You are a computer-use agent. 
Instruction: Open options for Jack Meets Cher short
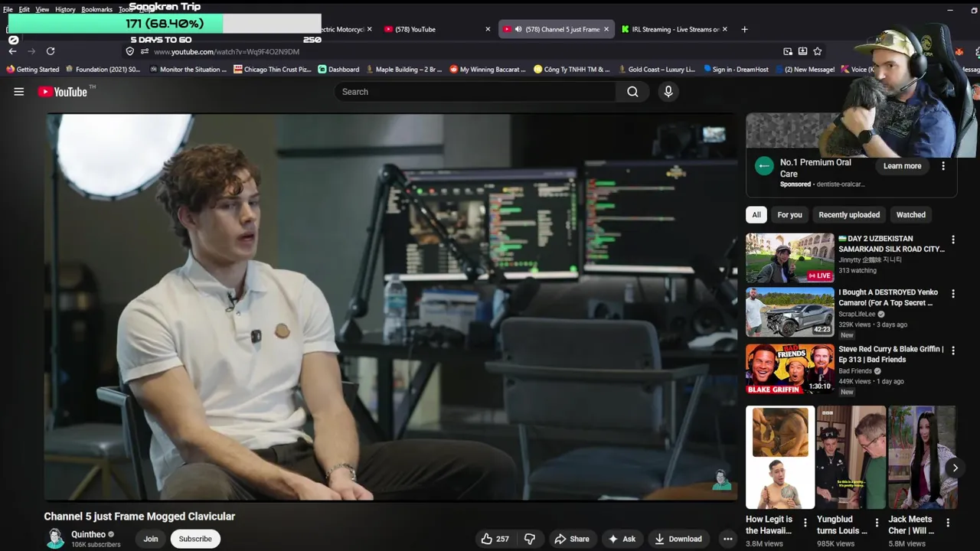948,523
